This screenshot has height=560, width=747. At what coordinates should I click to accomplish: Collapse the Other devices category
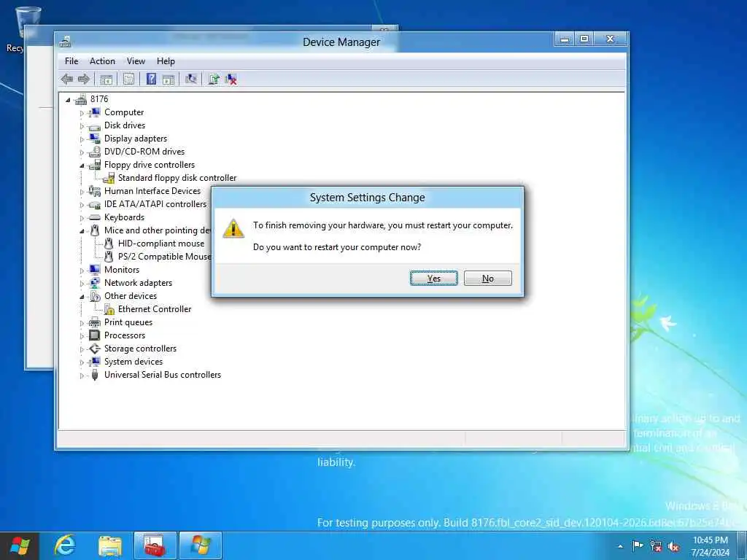pyautogui.click(x=82, y=297)
